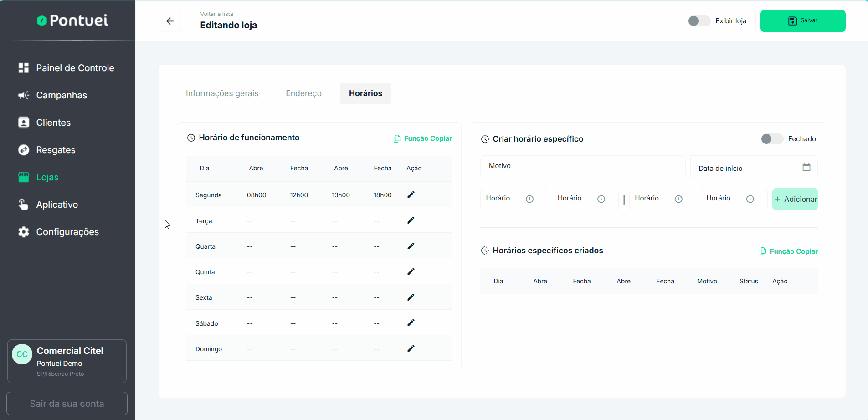Enable the Fechado toggle

771,139
